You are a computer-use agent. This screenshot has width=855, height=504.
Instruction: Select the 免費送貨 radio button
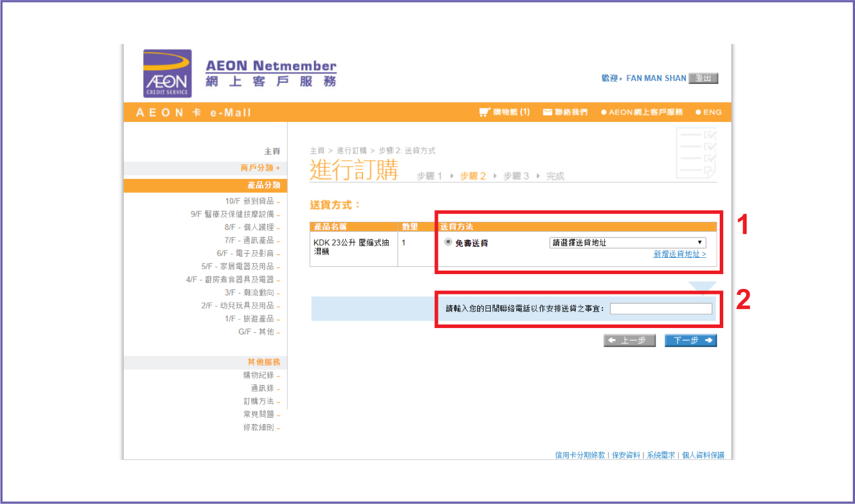coord(448,242)
